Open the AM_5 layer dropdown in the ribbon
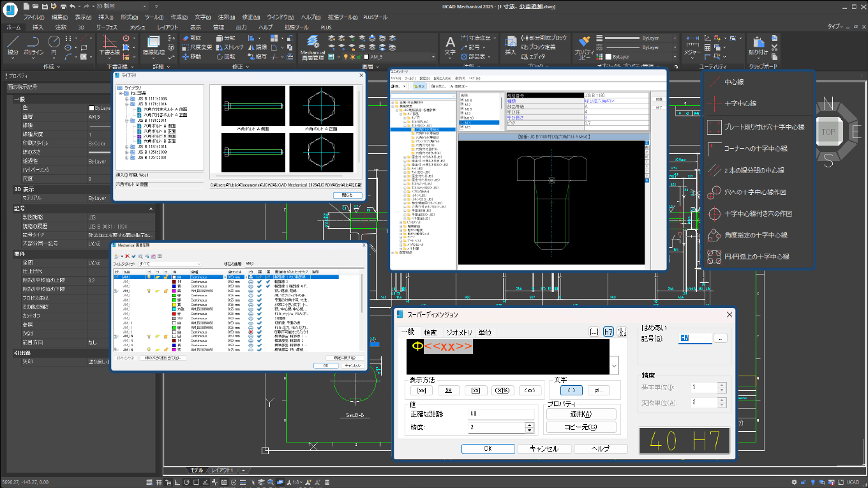 click(433, 57)
